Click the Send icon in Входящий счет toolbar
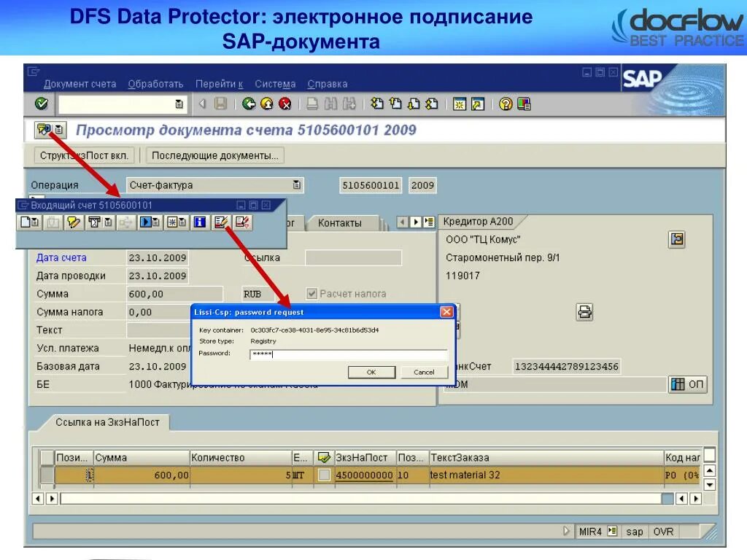This screenshot has width=747, height=560. click(x=94, y=222)
